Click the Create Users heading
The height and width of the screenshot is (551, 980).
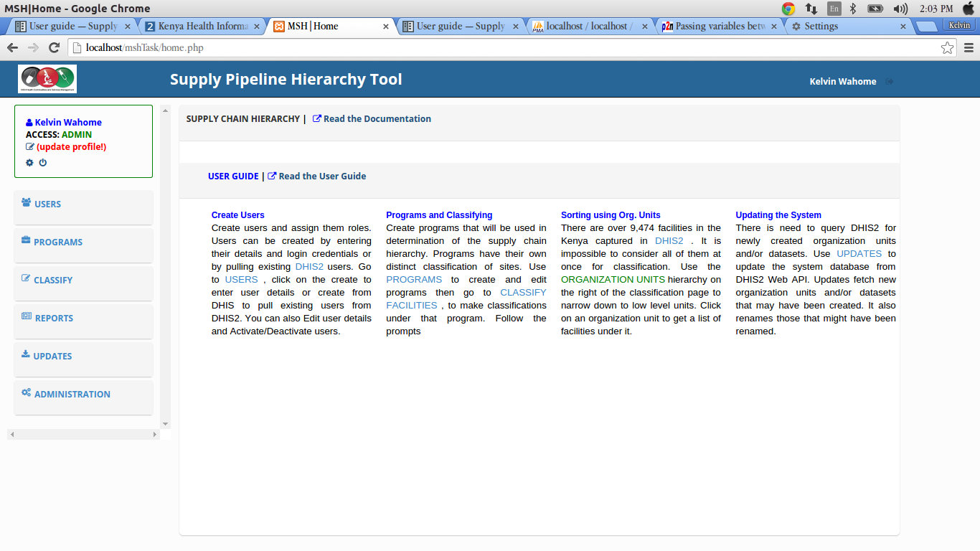[x=238, y=215]
